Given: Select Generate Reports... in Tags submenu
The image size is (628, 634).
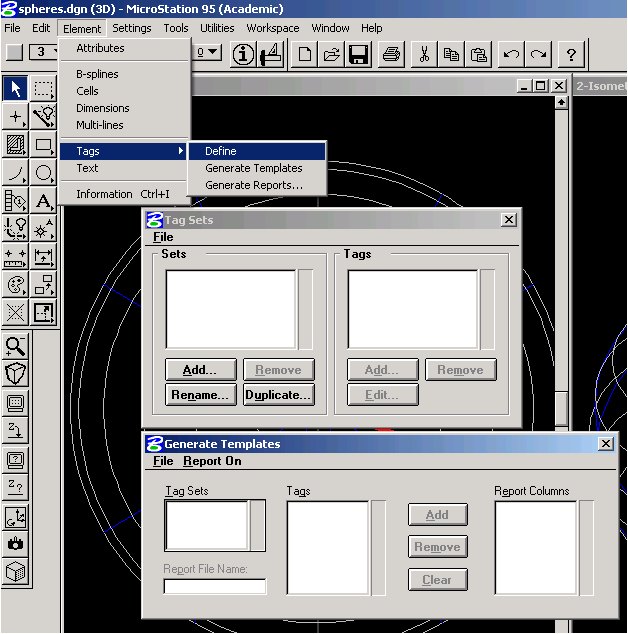Looking at the screenshot, I should coord(257,185).
